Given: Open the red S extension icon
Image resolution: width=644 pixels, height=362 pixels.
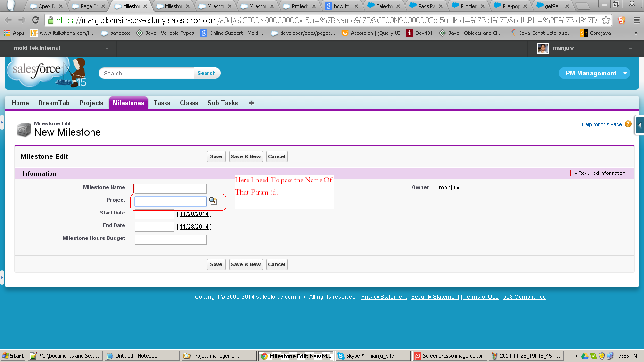Looking at the screenshot, I should [x=621, y=20].
